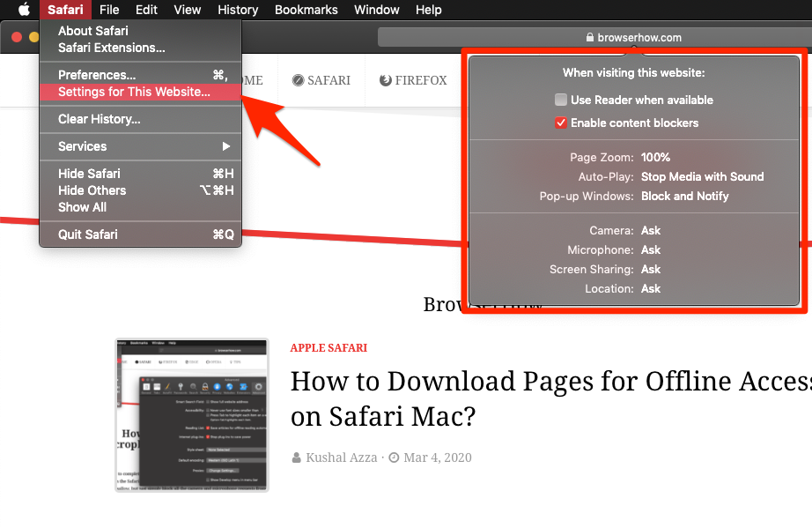Enable Use Reader when available

click(561, 100)
